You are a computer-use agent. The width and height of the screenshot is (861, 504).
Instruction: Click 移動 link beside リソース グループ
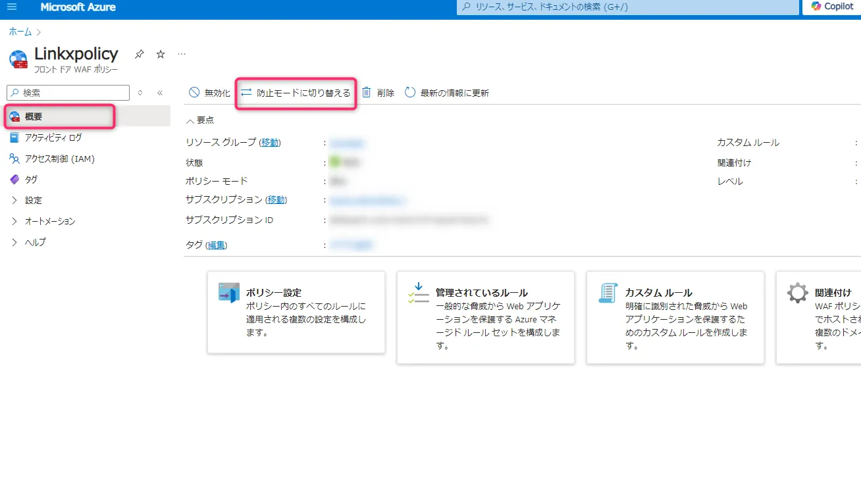(269, 143)
